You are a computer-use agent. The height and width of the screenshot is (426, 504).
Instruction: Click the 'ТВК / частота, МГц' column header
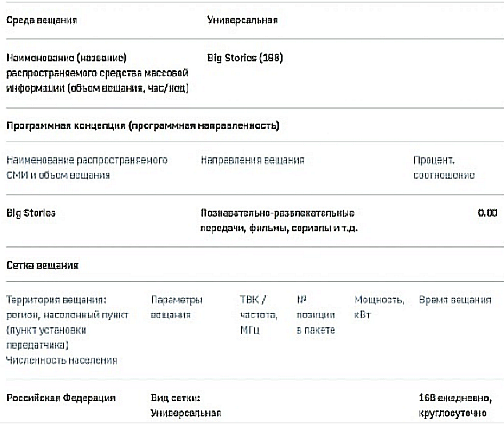coord(259,315)
